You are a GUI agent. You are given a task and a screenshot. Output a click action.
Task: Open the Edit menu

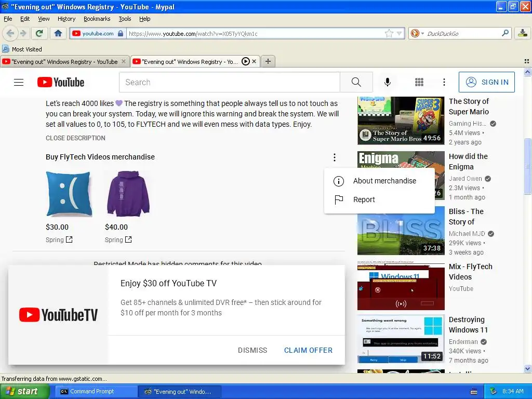tap(25, 19)
